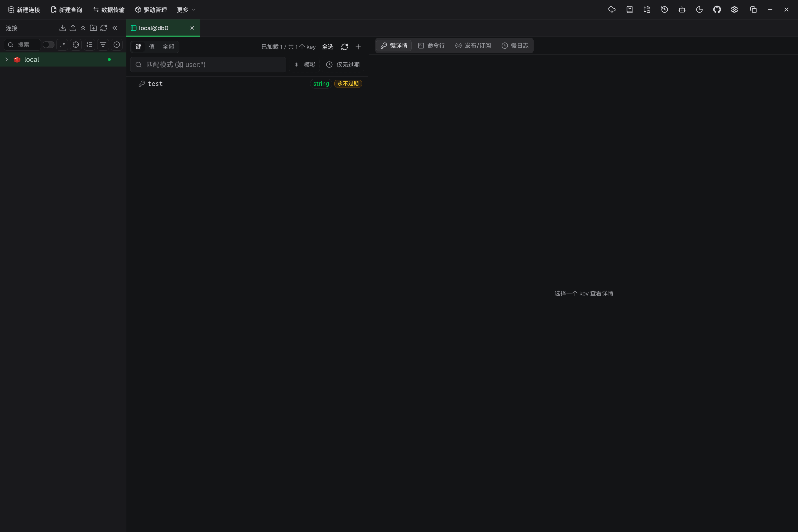Click the key icon beside test
The image size is (798, 532).
click(142, 83)
